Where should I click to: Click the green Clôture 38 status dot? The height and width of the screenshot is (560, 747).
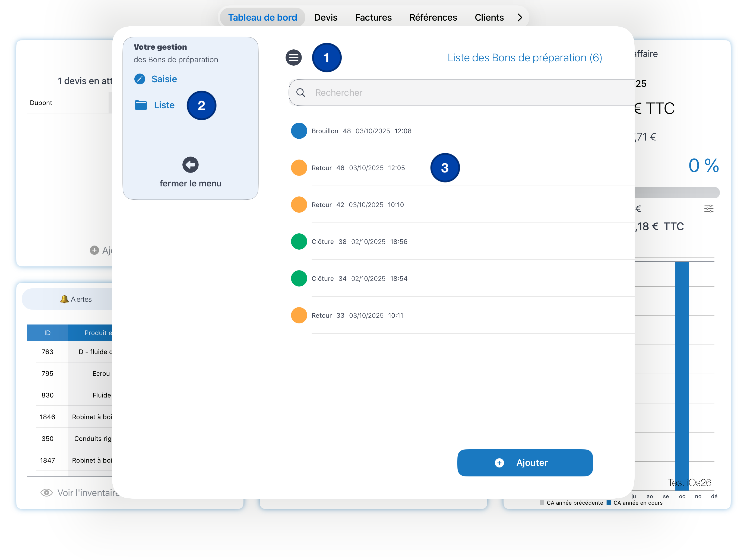(299, 242)
